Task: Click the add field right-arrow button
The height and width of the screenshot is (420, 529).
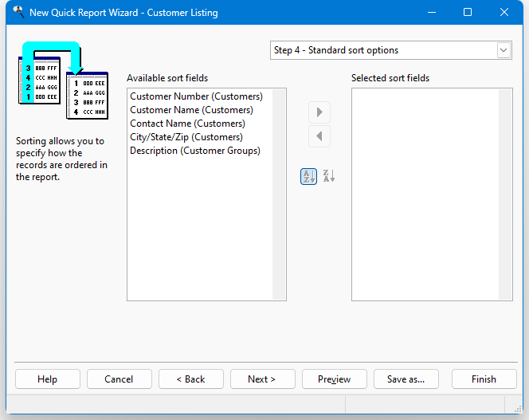Action: 319,112
